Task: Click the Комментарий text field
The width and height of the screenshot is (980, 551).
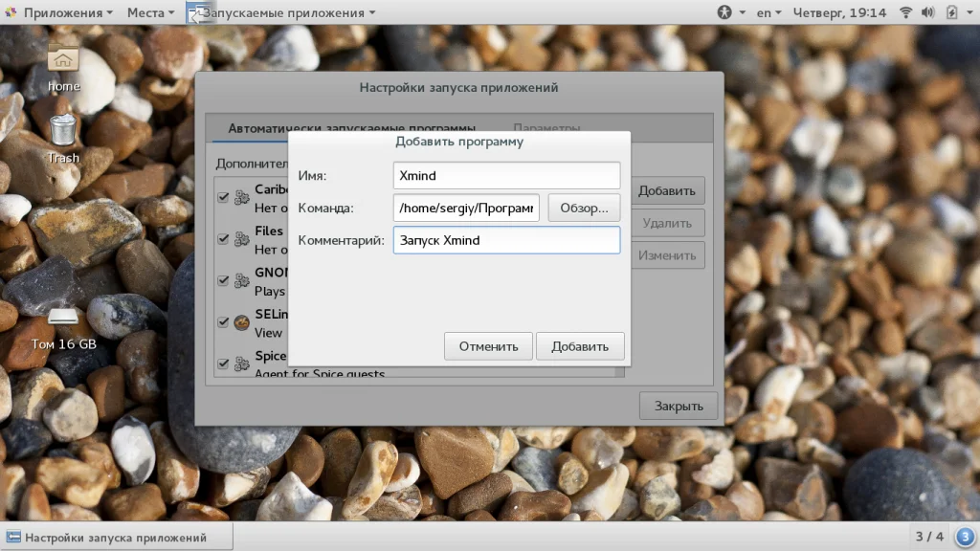Action: click(506, 240)
